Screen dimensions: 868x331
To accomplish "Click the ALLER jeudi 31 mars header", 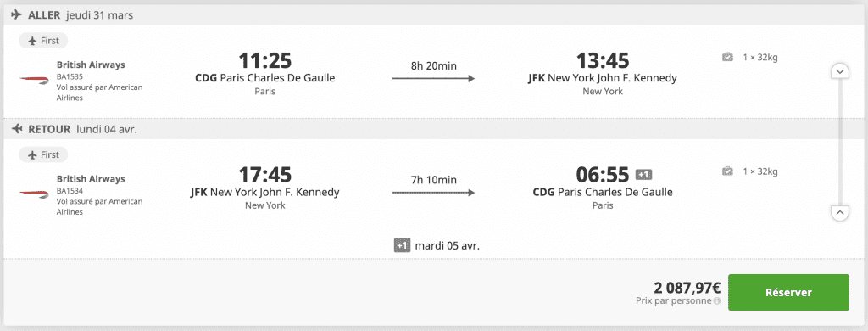I will [x=72, y=15].
